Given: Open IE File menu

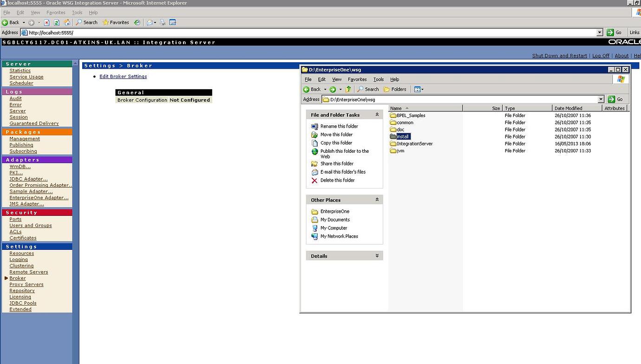Looking at the screenshot, I should [7, 13].
